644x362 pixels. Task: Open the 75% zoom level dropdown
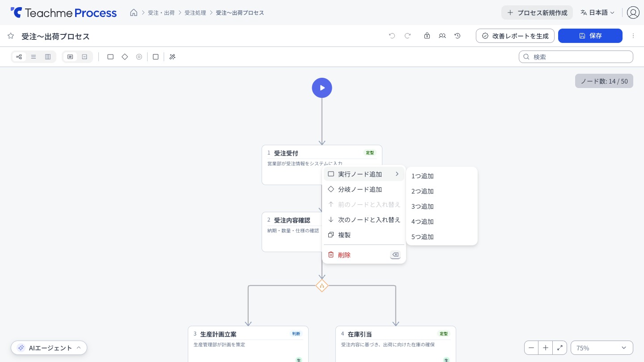coord(602,348)
